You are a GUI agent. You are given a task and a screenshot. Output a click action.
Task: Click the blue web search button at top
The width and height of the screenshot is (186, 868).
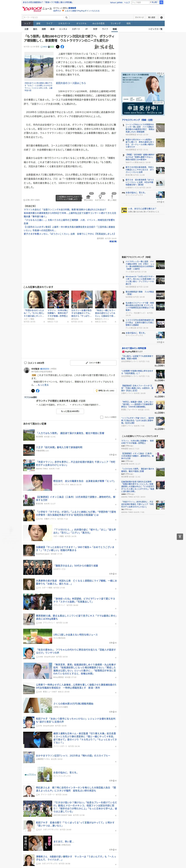161,2
